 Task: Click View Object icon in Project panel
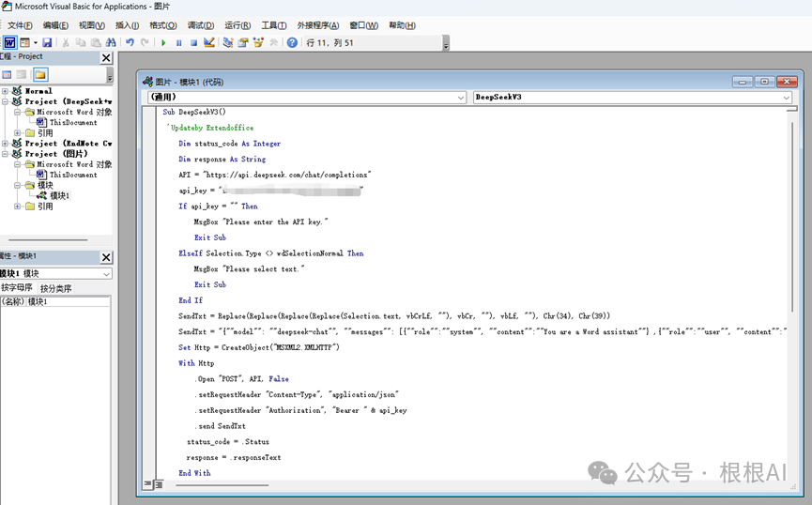(x=22, y=74)
